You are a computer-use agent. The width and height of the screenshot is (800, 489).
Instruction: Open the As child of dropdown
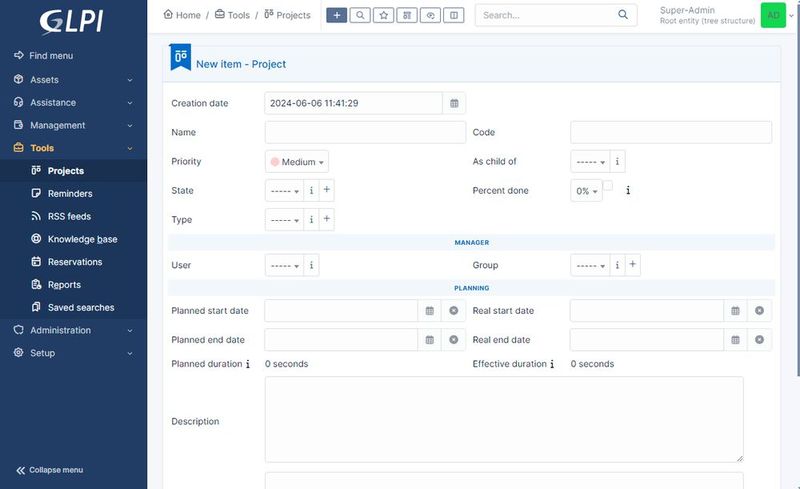click(590, 162)
